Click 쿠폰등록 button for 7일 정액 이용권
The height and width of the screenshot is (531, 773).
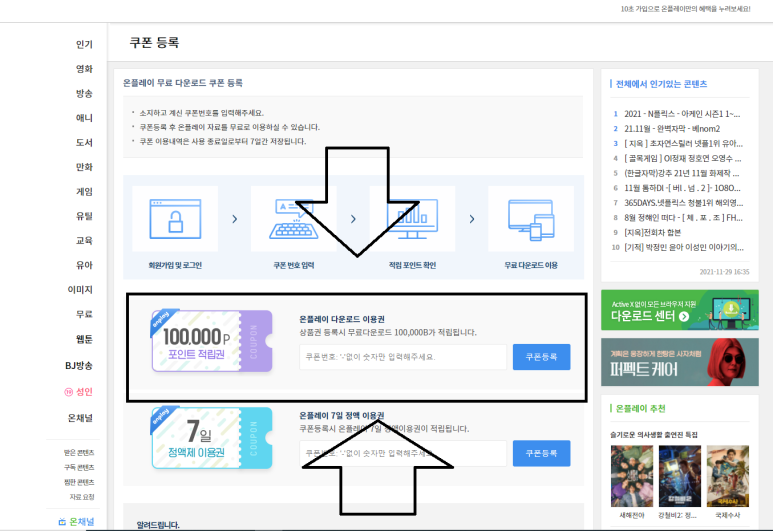(x=541, y=453)
